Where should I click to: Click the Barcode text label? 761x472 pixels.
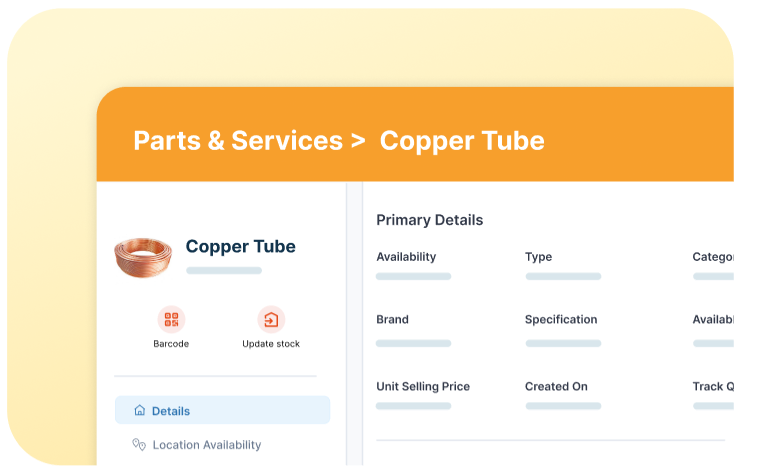(171, 343)
